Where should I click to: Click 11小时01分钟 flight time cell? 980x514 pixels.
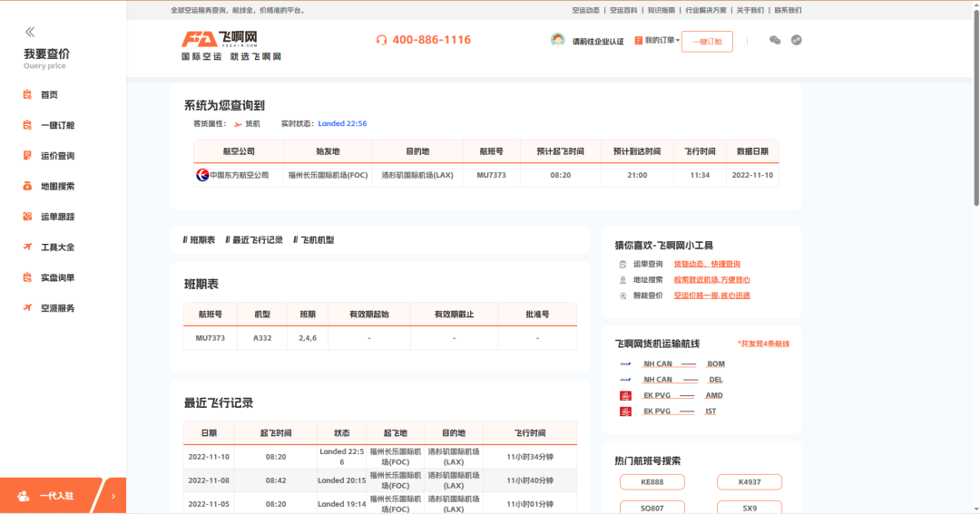point(529,504)
